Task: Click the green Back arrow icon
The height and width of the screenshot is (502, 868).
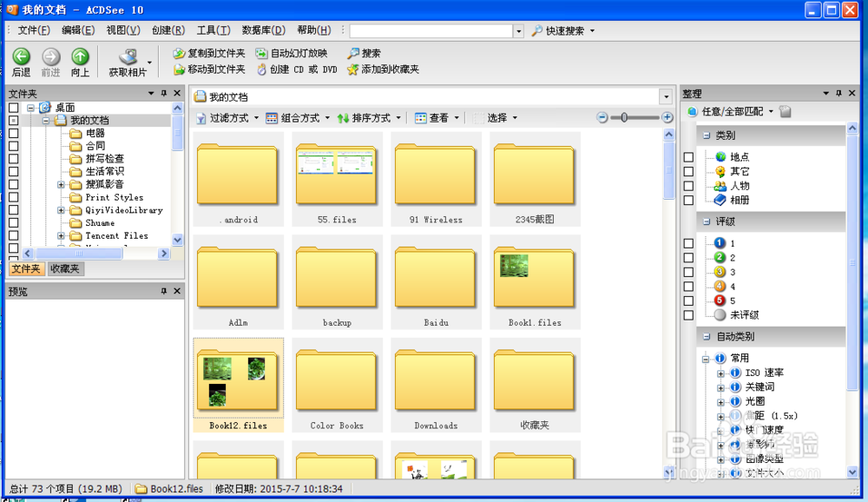Action: 21,56
